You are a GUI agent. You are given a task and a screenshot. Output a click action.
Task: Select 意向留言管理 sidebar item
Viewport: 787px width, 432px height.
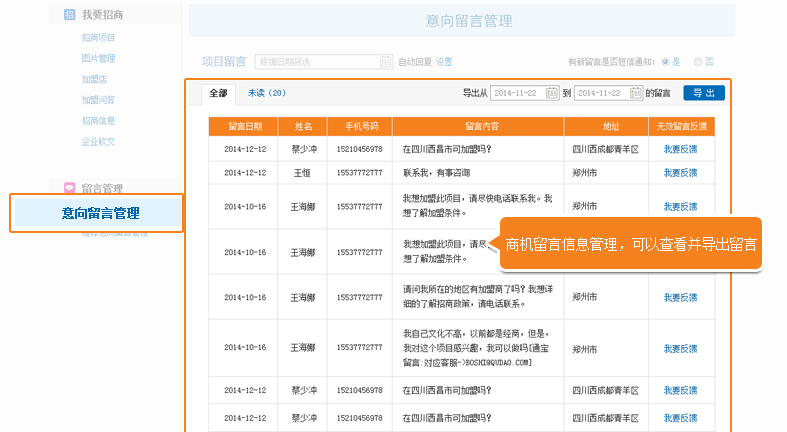click(x=98, y=213)
